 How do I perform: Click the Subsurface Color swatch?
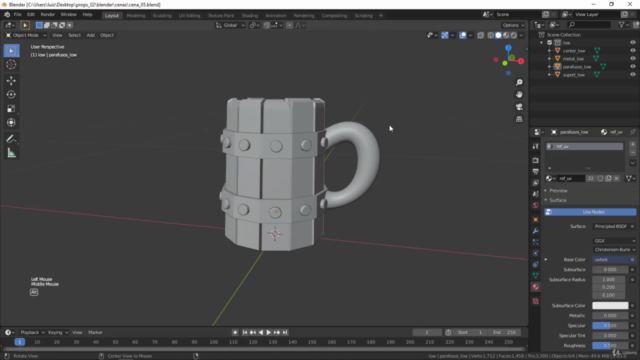point(610,306)
